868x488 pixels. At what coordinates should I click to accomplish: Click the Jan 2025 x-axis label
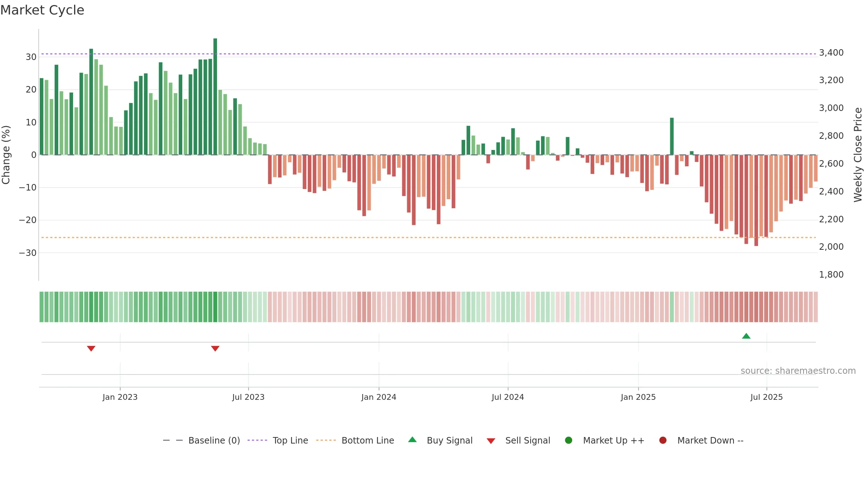(638, 397)
